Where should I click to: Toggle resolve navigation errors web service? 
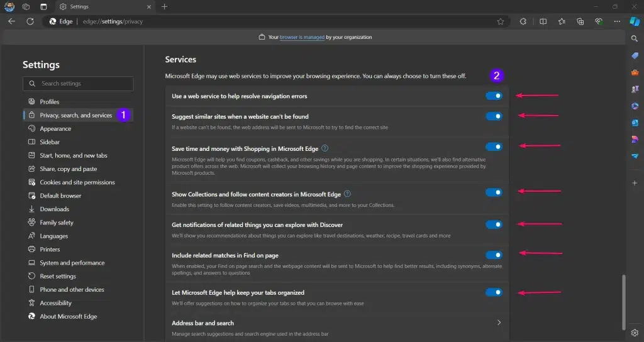(494, 96)
